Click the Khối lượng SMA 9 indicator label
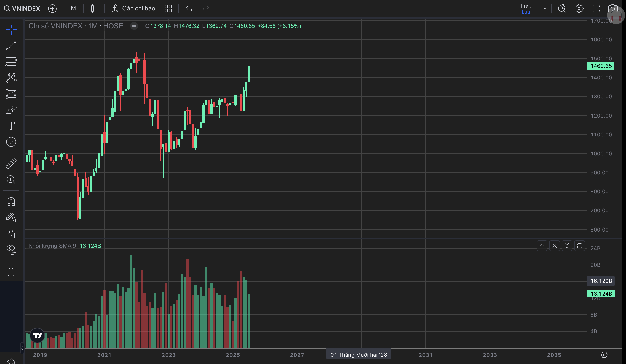The width and height of the screenshot is (626, 364). [x=52, y=246]
